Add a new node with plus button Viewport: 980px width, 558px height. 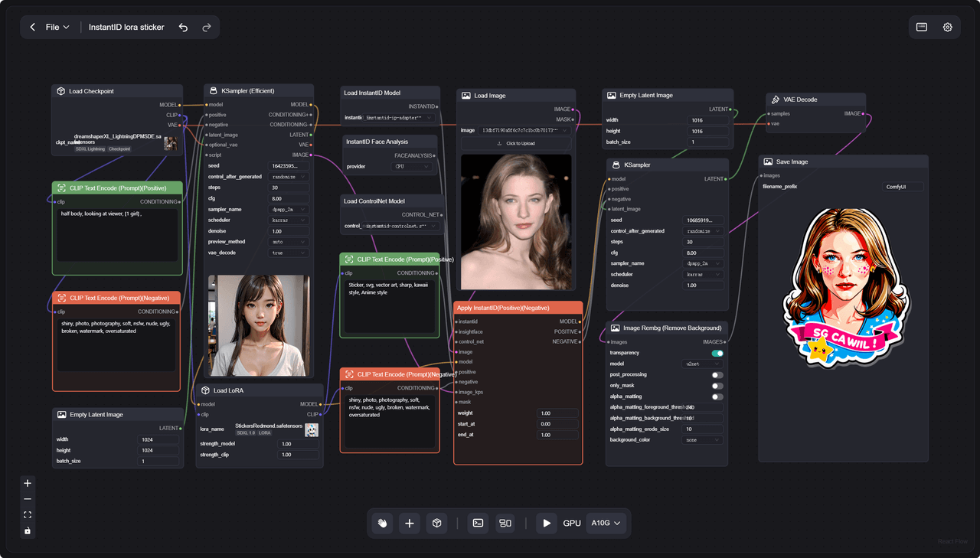coord(410,524)
